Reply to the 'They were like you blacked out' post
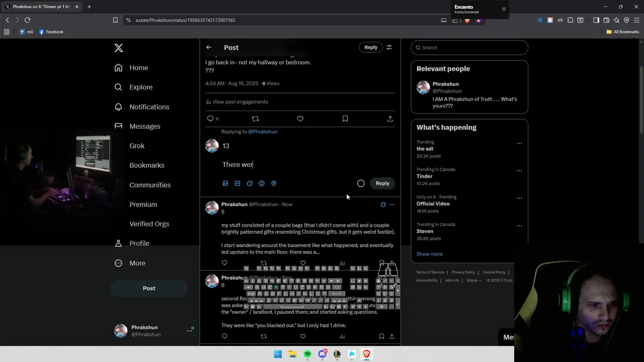Screen dimensions: 644x362 (224, 336)
